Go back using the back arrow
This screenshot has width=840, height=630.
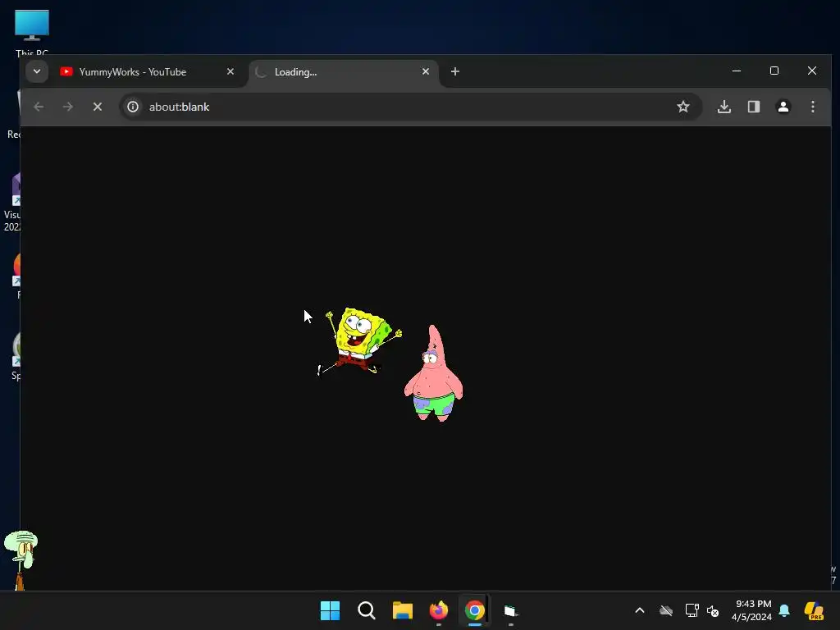(39, 107)
